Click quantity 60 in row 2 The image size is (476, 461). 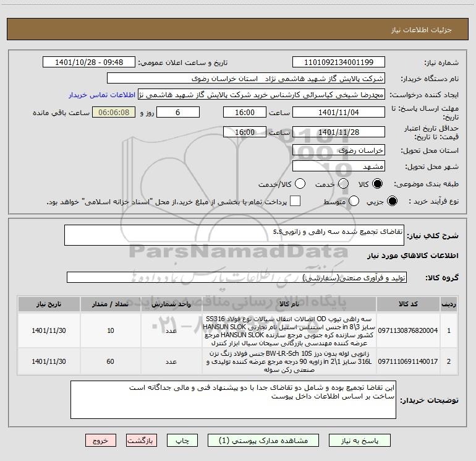[x=111, y=361]
